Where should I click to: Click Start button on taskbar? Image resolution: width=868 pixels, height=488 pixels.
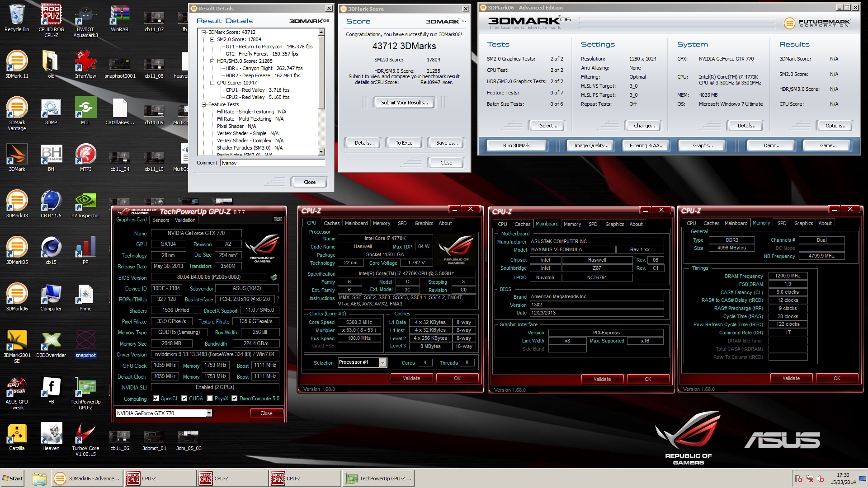tap(13, 479)
